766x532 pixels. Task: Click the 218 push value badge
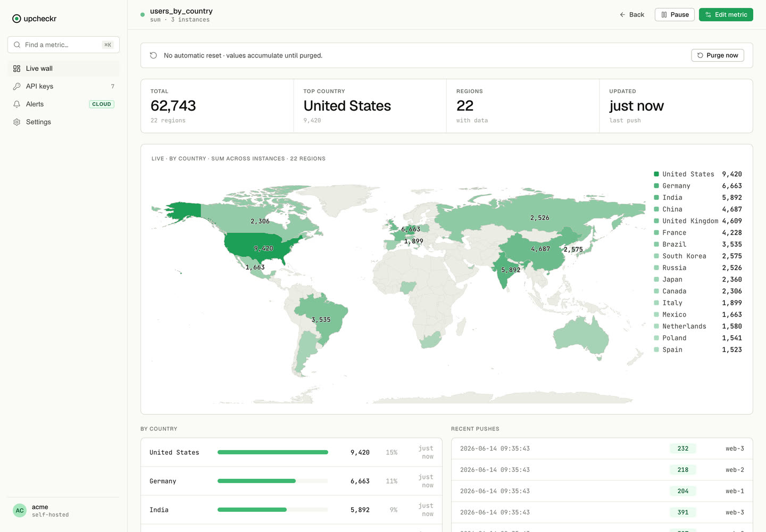pyautogui.click(x=683, y=470)
